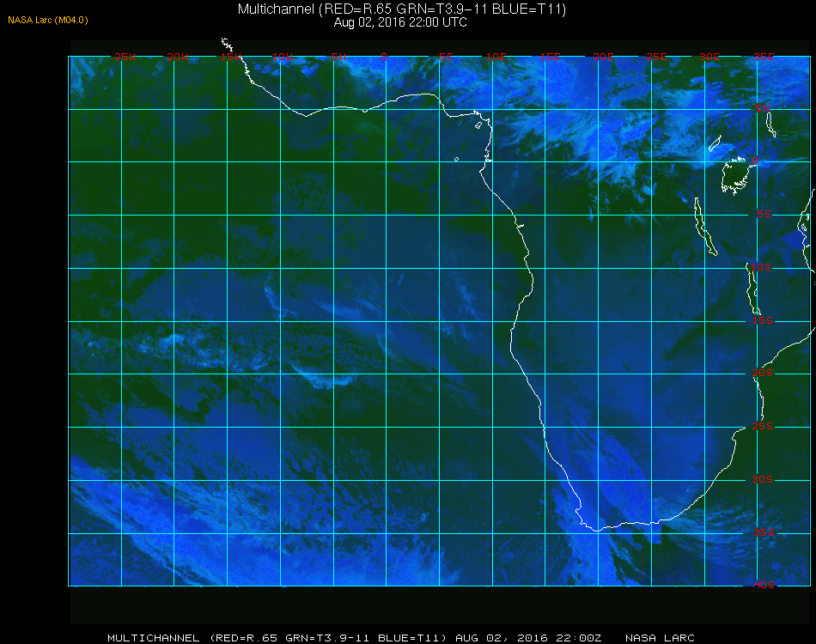
Task: Click the 40S latitude label
Action: [764, 585]
